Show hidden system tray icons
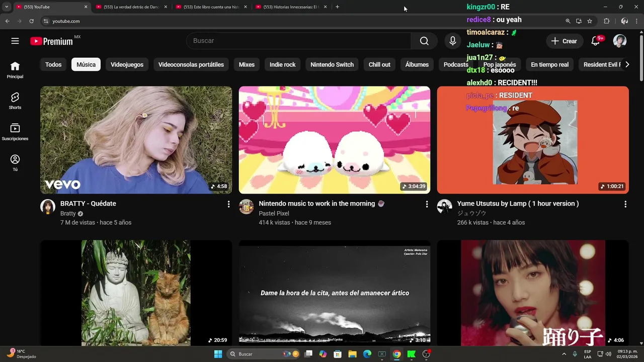This screenshot has width=644, height=362. pyautogui.click(x=563, y=354)
